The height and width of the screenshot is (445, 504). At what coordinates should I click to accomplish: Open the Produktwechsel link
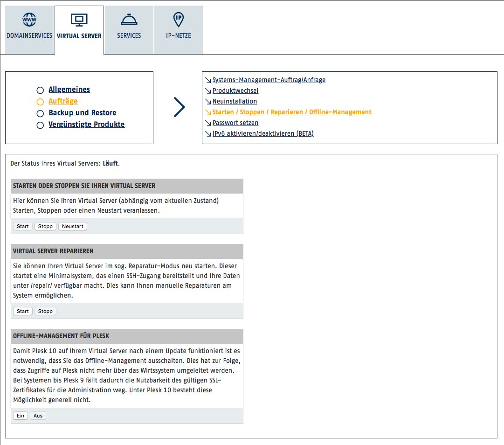tap(235, 90)
